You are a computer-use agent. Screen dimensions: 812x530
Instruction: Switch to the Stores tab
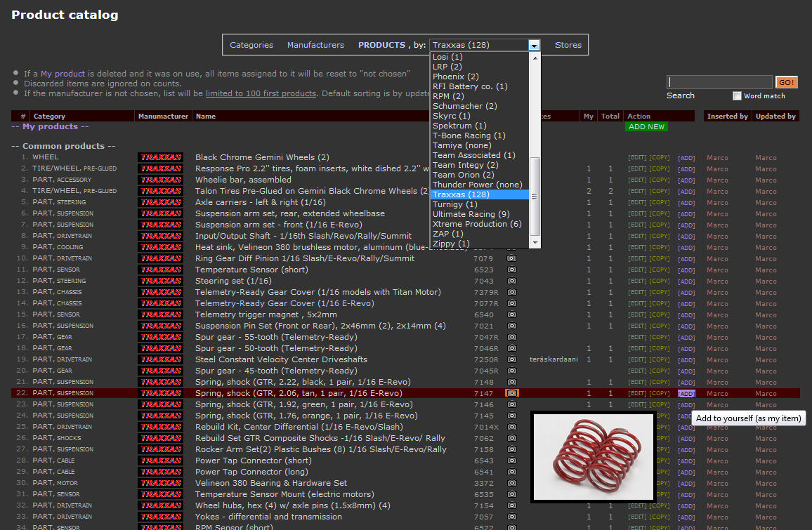point(568,45)
